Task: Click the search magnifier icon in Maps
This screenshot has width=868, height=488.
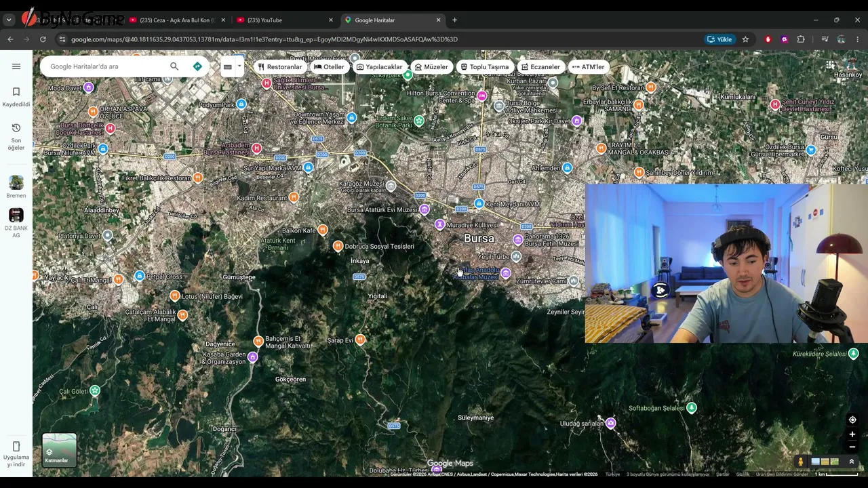Action: click(174, 66)
